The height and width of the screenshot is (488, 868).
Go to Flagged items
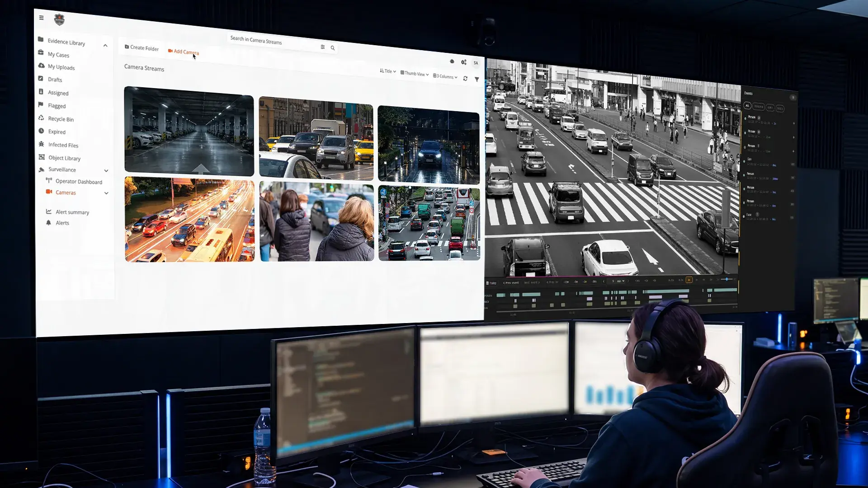(52, 106)
